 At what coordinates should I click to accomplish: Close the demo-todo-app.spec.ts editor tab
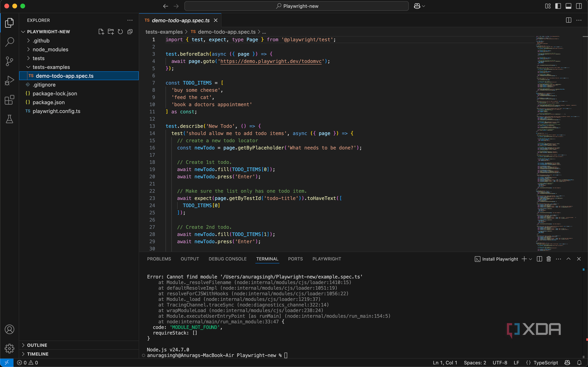(x=216, y=20)
